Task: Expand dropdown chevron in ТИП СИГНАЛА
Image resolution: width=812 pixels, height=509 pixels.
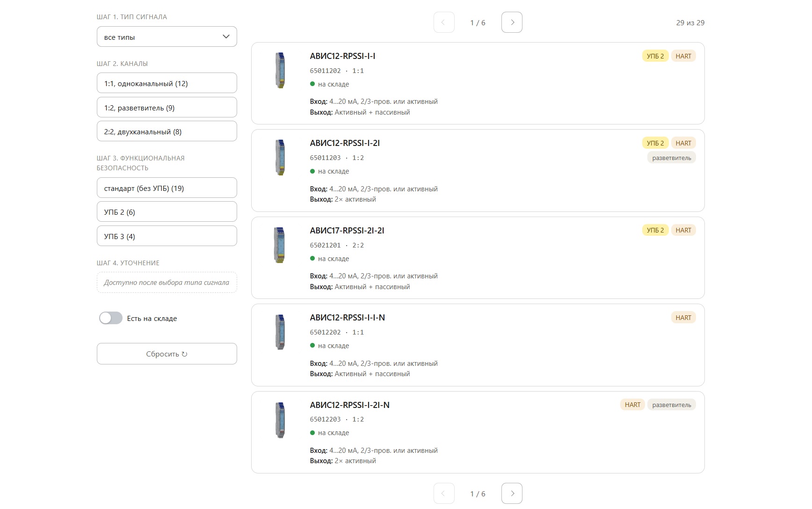Action: 226,36
